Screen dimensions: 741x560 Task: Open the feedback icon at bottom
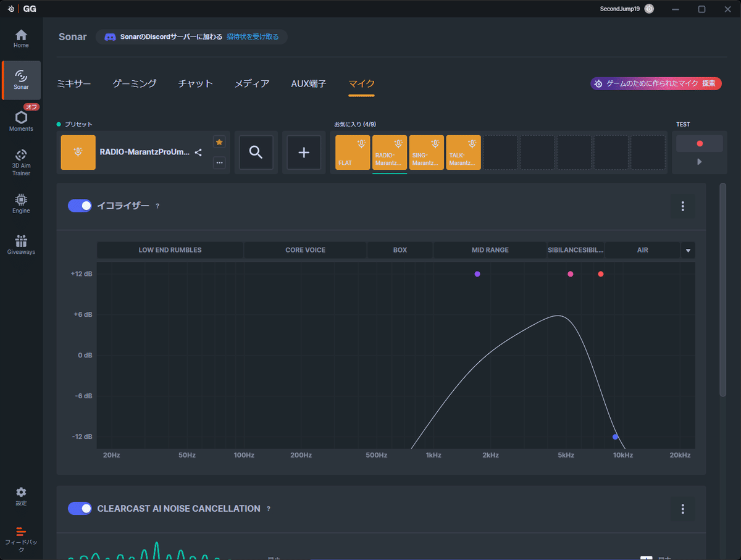coord(21,538)
